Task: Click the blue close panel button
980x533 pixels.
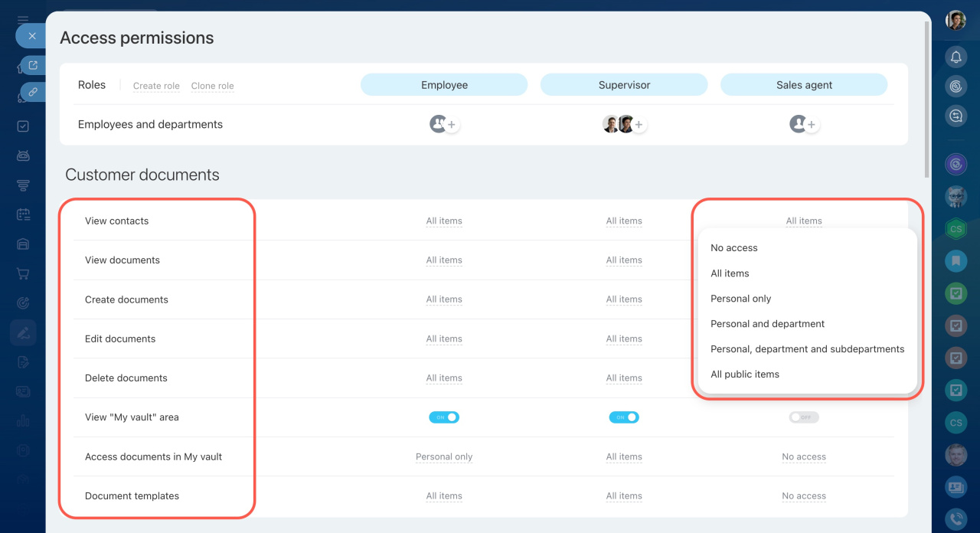Action: point(31,36)
